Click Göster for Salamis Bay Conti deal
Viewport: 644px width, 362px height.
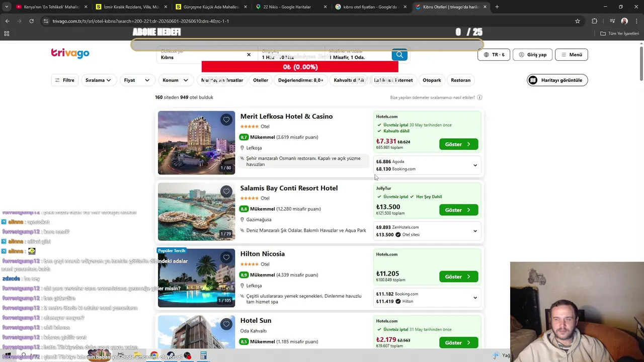pyautogui.click(x=458, y=210)
